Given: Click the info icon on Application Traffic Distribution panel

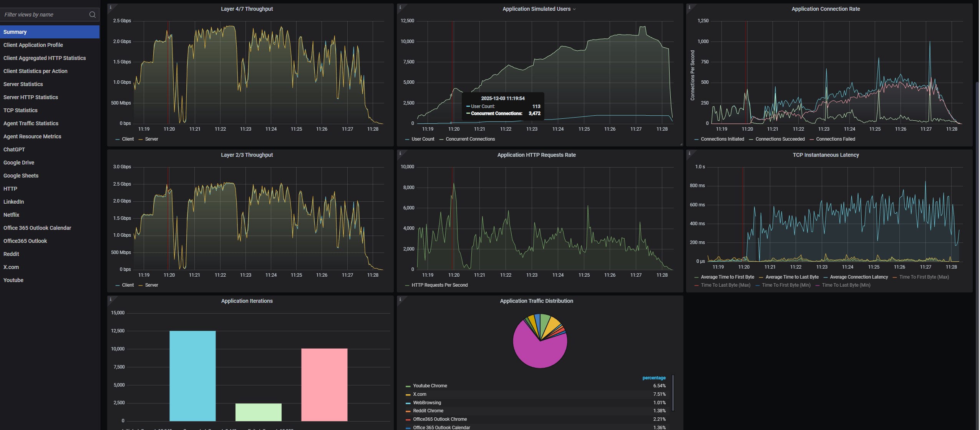Looking at the screenshot, I should coord(400,299).
